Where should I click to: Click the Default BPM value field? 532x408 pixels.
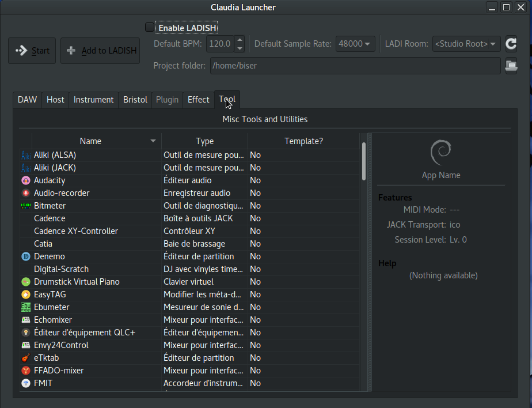pyautogui.click(x=220, y=44)
